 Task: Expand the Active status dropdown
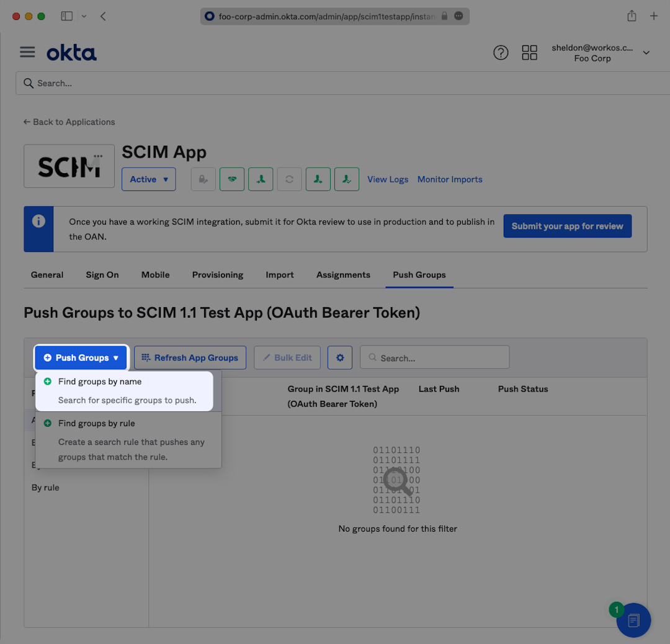tap(149, 179)
